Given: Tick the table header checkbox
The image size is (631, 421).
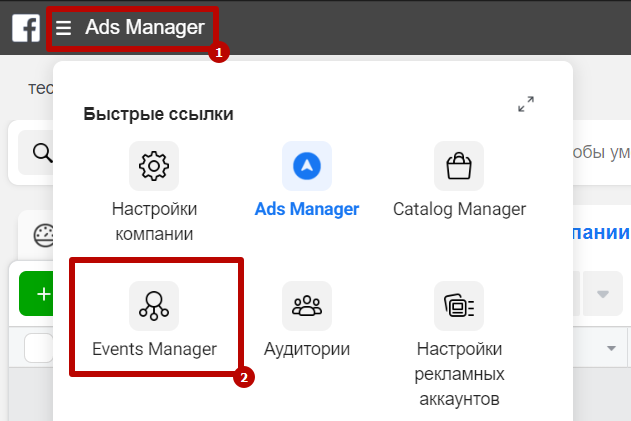Looking at the screenshot, I should click(x=39, y=348).
